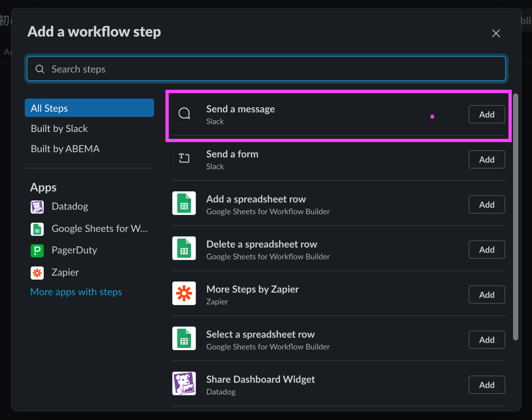Click the Zapier subtitle under More Steps
The width and height of the screenshot is (532, 420).
[x=217, y=302]
